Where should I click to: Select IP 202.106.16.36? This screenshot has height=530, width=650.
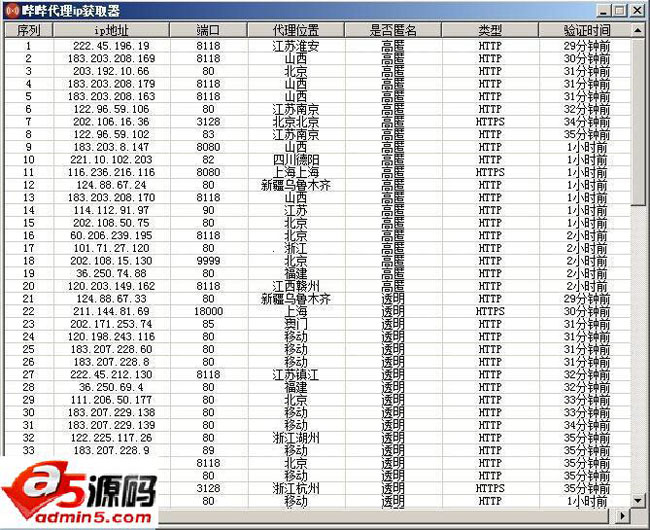[111, 121]
